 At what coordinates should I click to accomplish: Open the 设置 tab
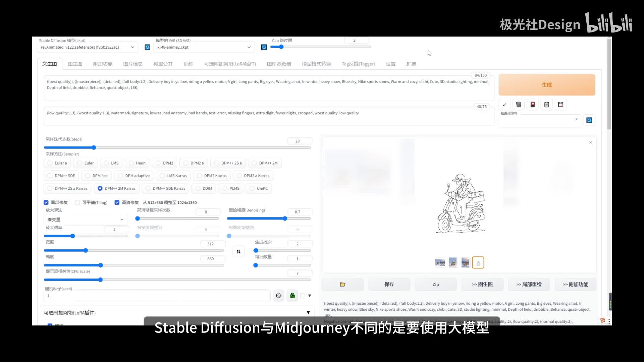pos(390,64)
